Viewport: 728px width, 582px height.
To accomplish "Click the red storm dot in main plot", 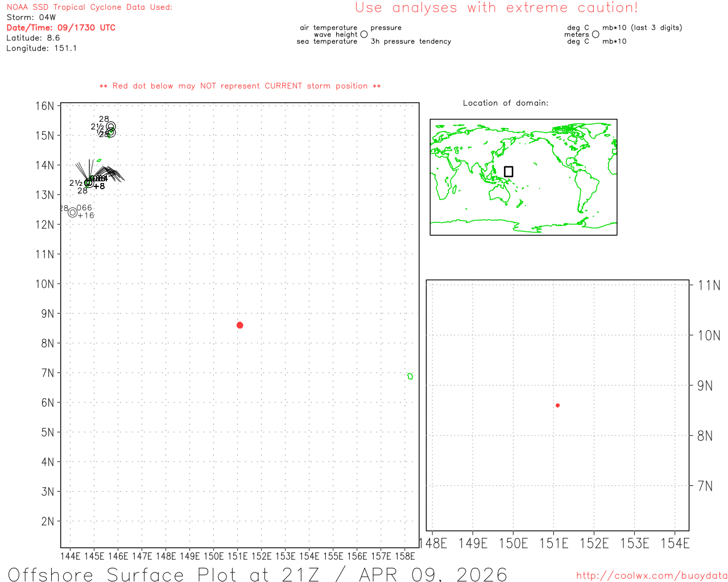I will [239, 325].
